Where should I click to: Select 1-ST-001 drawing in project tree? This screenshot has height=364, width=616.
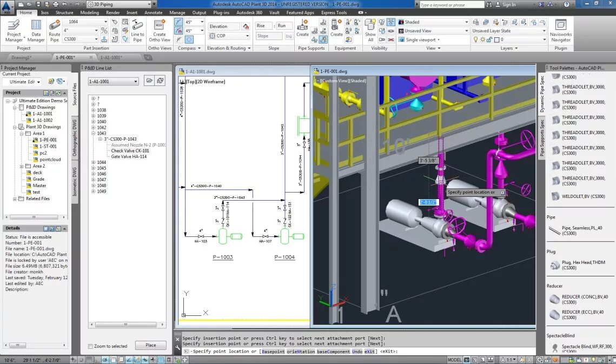(48, 146)
